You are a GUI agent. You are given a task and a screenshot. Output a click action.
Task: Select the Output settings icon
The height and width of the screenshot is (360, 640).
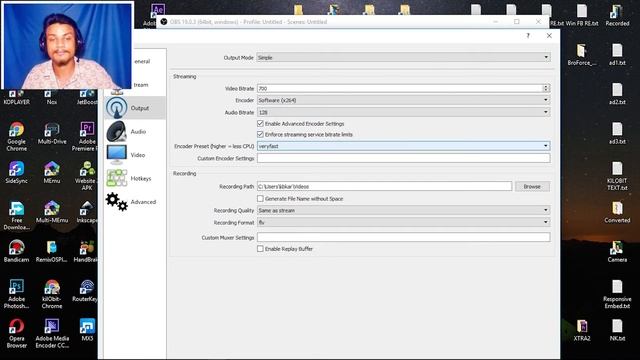click(117, 108)
